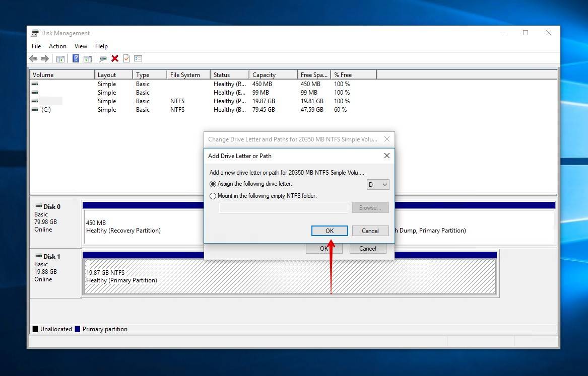Cancel the Add Drive Letter dialog

pos(370,231)
